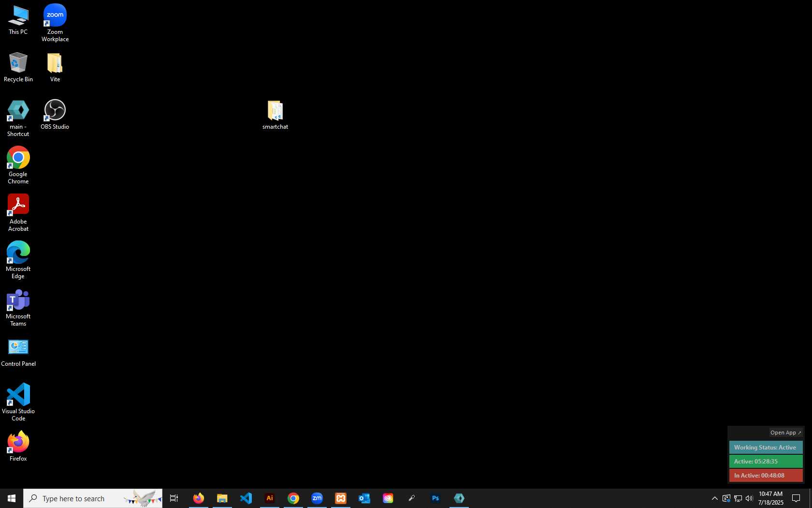Open the color picker eyedropper taskbar app
This screenshot has height=508, width=812.
tap(412, 498)
